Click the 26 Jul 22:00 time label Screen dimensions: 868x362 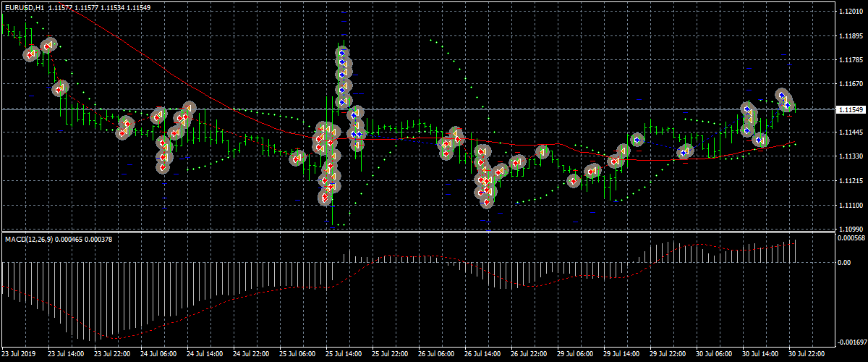pyautogui.click(x=528, y=355)
